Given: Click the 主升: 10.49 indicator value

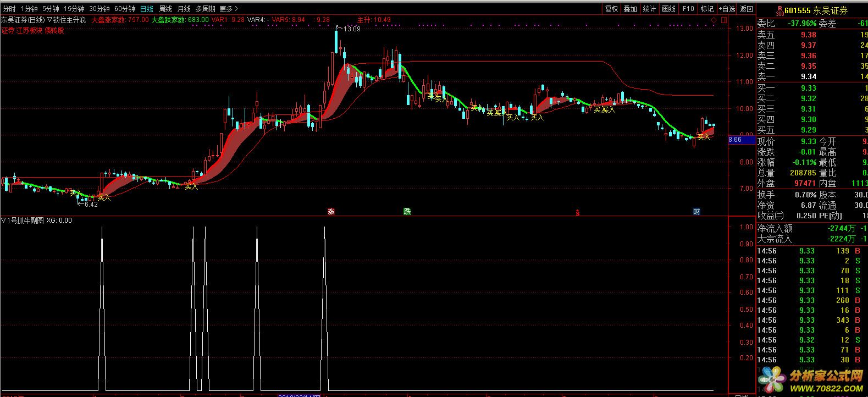Looking at the screenshot, I should coord(374,20).
